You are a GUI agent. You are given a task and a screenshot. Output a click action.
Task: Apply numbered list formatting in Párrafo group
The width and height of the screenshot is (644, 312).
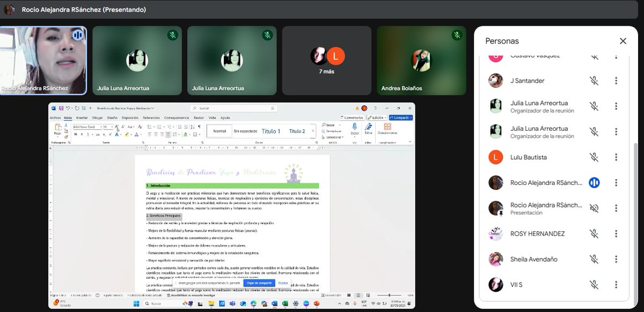159,127
